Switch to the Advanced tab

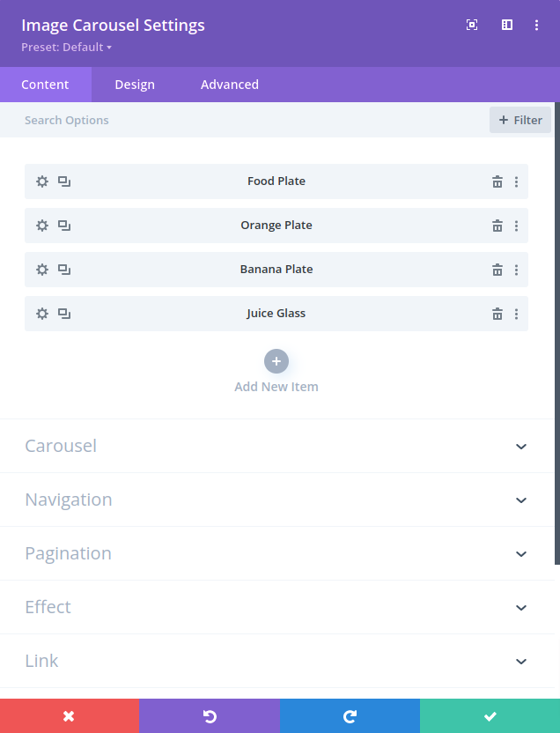click(x=229, y=84)
